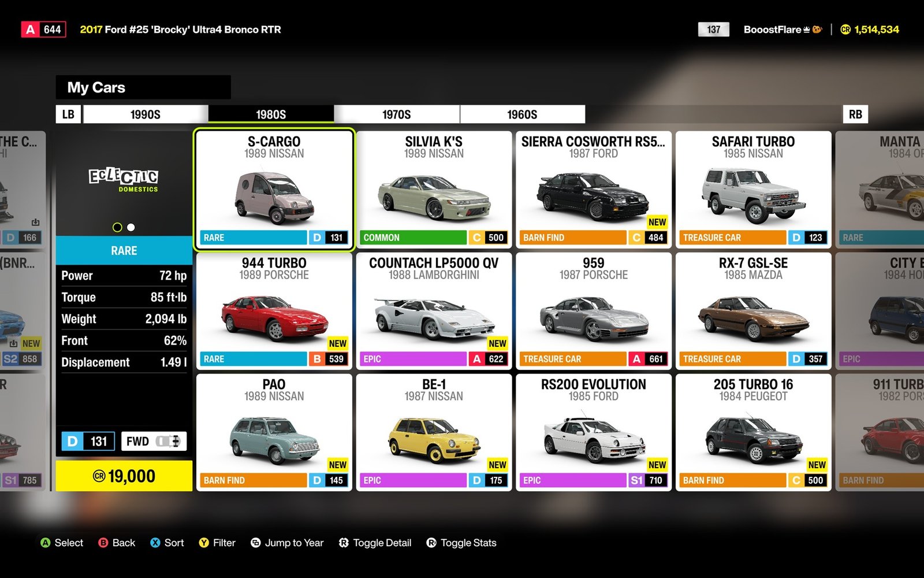Click the Eclectic Domestics logo
Image resolution: width=924 pixels, height=578 pixels.
tap(124, 180)
